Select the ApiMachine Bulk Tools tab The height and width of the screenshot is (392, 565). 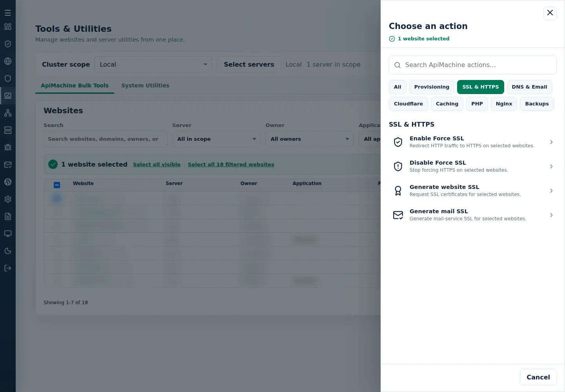coord(75,85)
